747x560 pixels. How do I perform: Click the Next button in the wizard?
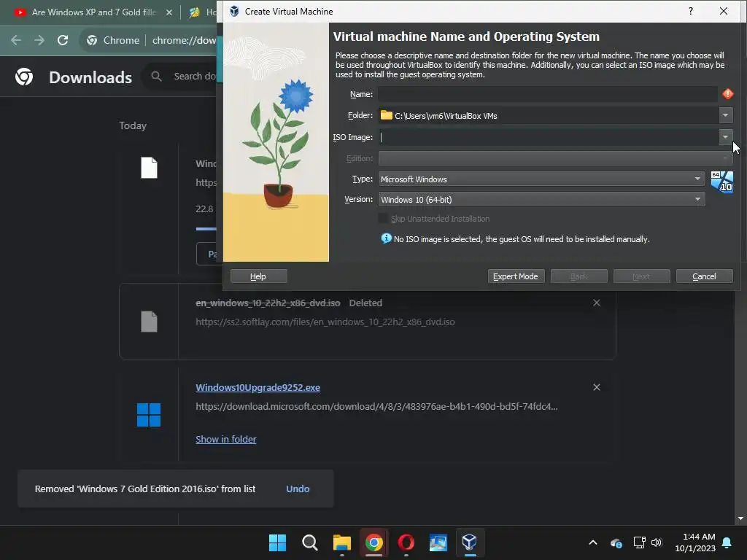coord(642,276)
